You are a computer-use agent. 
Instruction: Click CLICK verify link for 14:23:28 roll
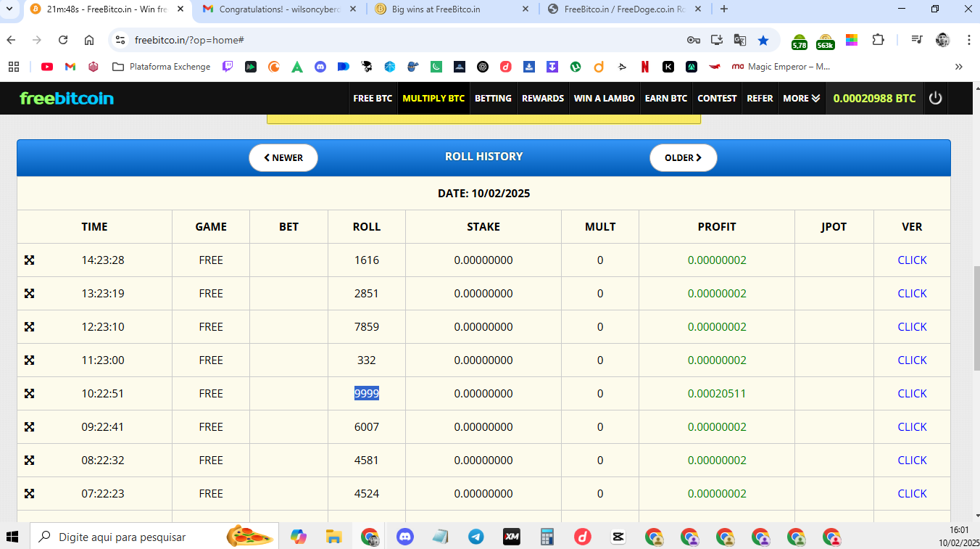coord(912,260)
